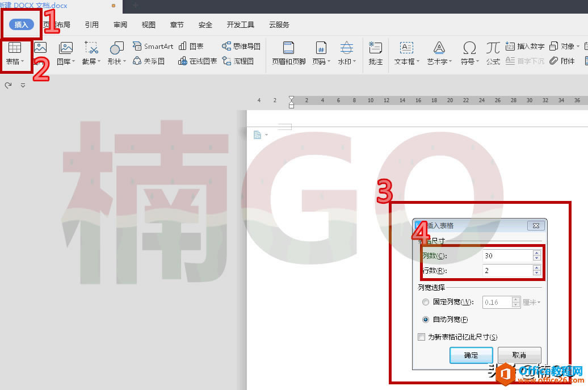Click the 水印 watermark icon
Screen dimensions: 588x390
point(346,48)
